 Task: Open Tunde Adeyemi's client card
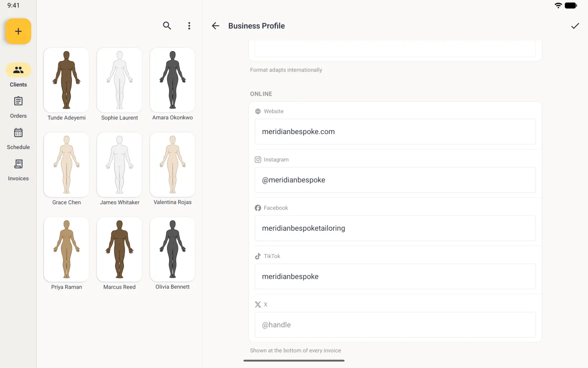pyautogui.click(x=67, y=84)
